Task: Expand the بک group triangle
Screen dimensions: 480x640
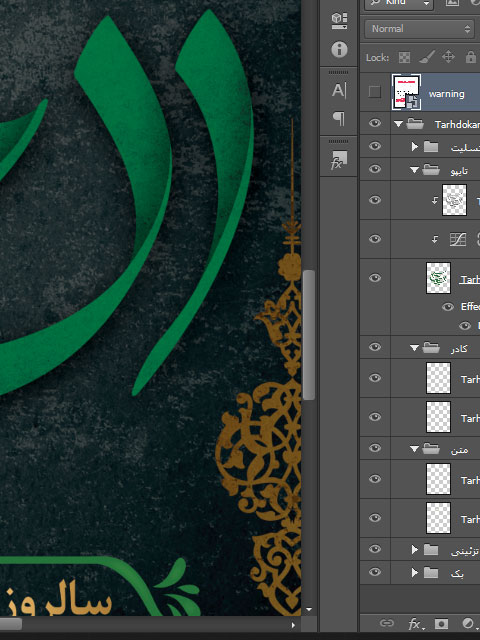Action: (415, 573)
